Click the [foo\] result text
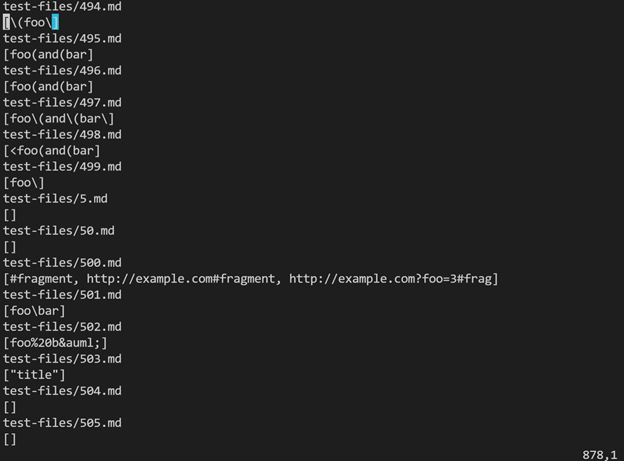The width and height of the screenshot is (624, 461). [x=24, y=183]
